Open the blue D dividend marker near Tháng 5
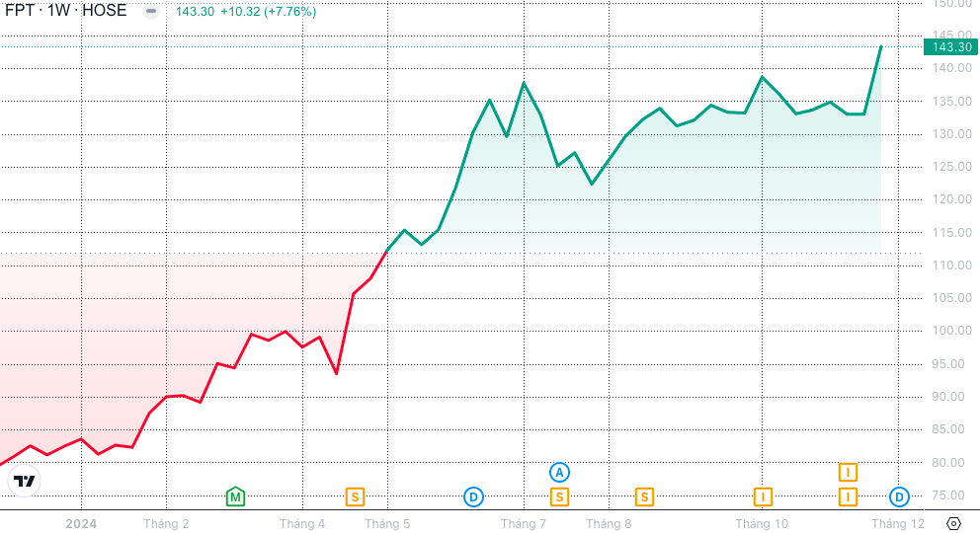The width and height of the screenshot is (980, 533). click(x=473, y=496)
